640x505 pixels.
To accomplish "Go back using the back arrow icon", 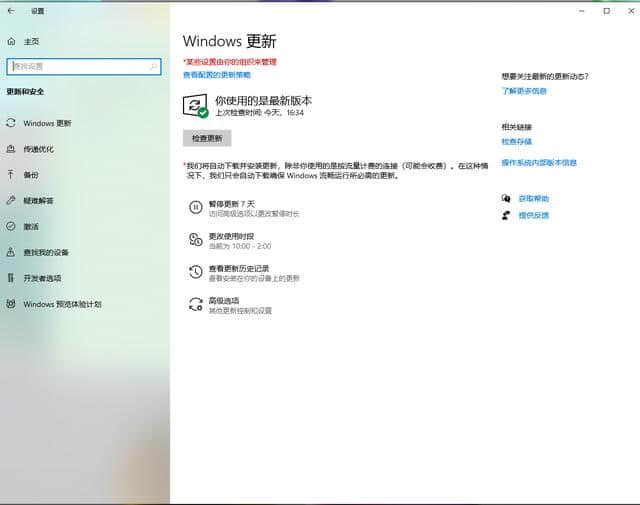I will [11, 11].
